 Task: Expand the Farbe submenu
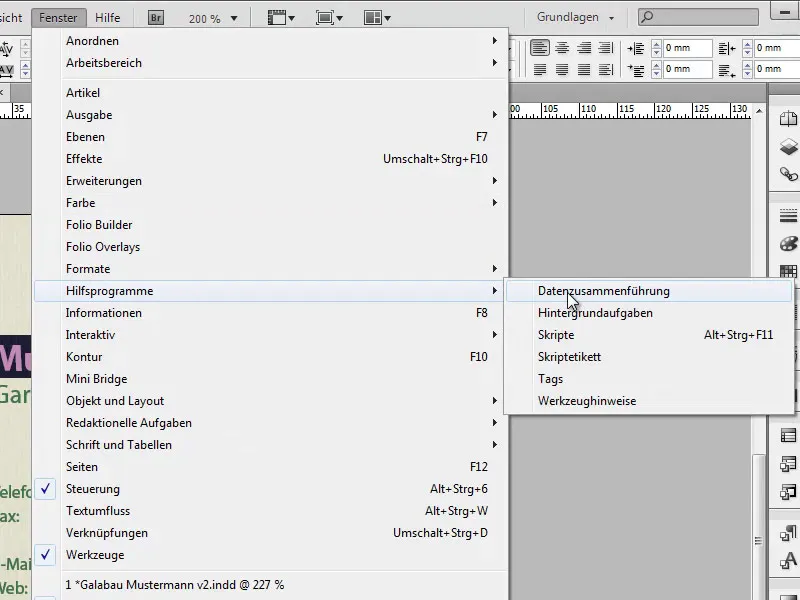coord(271,203)
